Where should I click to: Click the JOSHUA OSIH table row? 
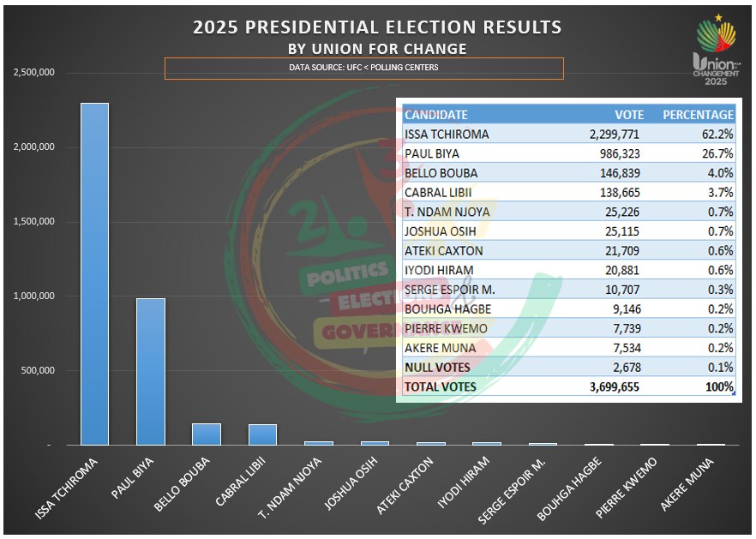coord(569,231)
